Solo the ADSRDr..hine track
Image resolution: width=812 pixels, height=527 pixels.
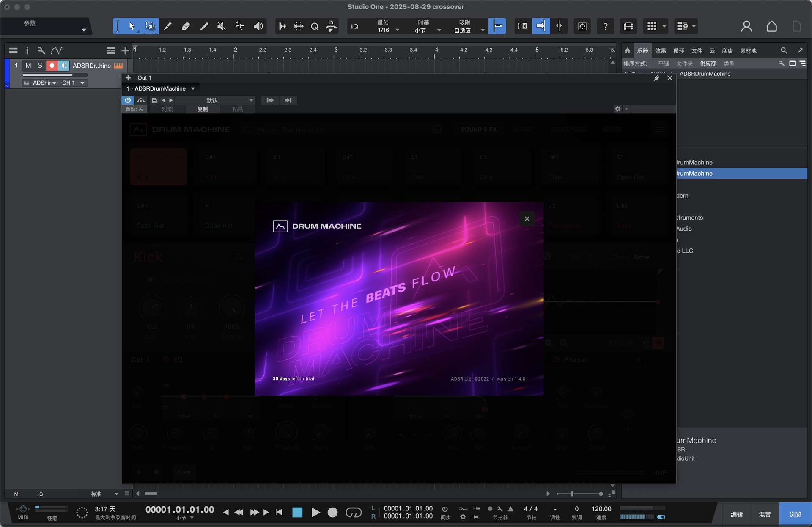point(40,66)
